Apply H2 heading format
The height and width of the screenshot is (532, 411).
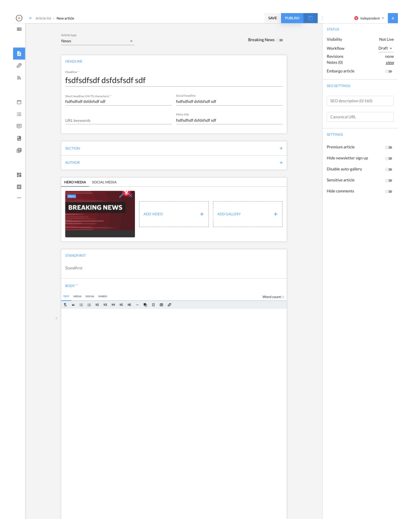tap(97, 305)
